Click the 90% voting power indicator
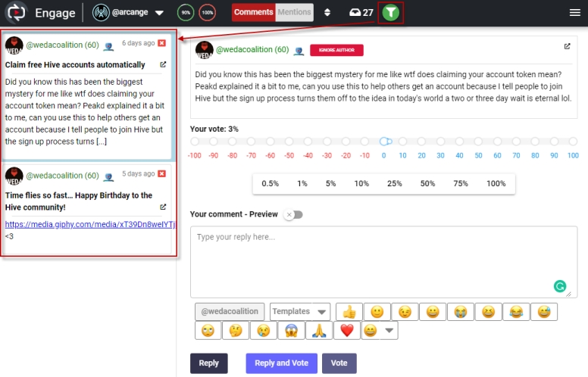Screen dimensions: 588x377 (x=186, y=13)
